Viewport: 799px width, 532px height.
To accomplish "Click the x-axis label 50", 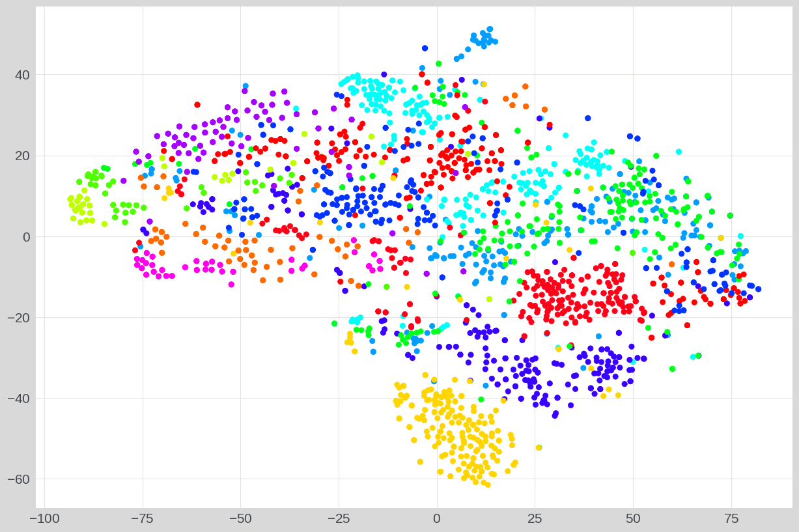I will click(x=633, y=519).
